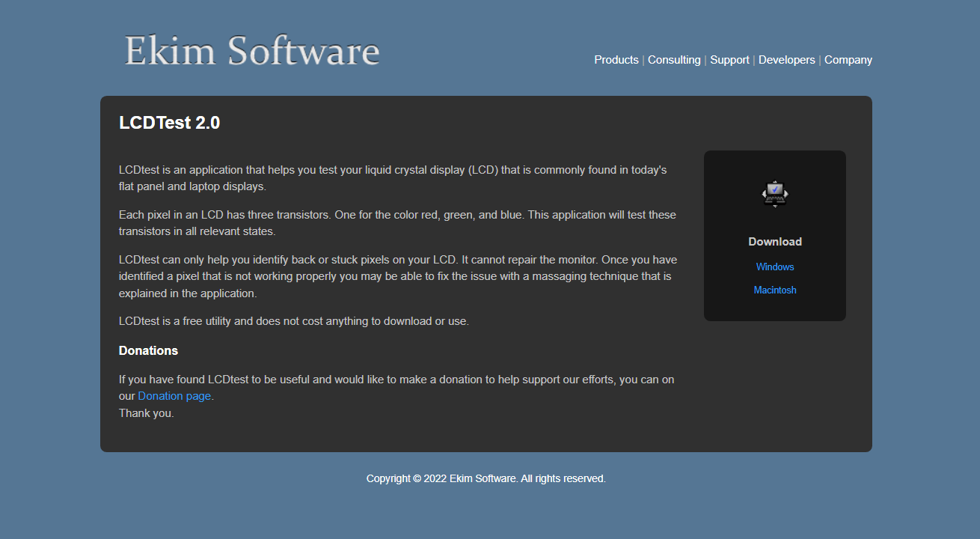
Task: Open the Donation page link
Action: tap(174, 396)
